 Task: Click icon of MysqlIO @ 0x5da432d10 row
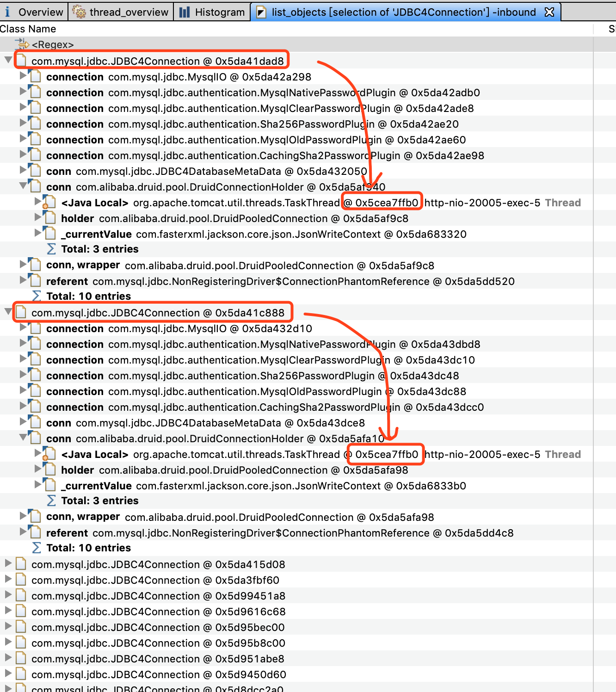point(35,328)
